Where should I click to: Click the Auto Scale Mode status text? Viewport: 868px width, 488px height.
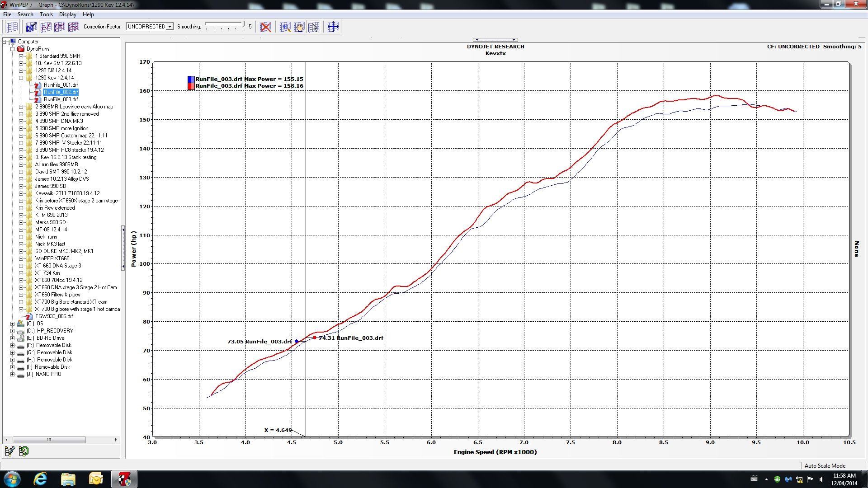(825, 466)
